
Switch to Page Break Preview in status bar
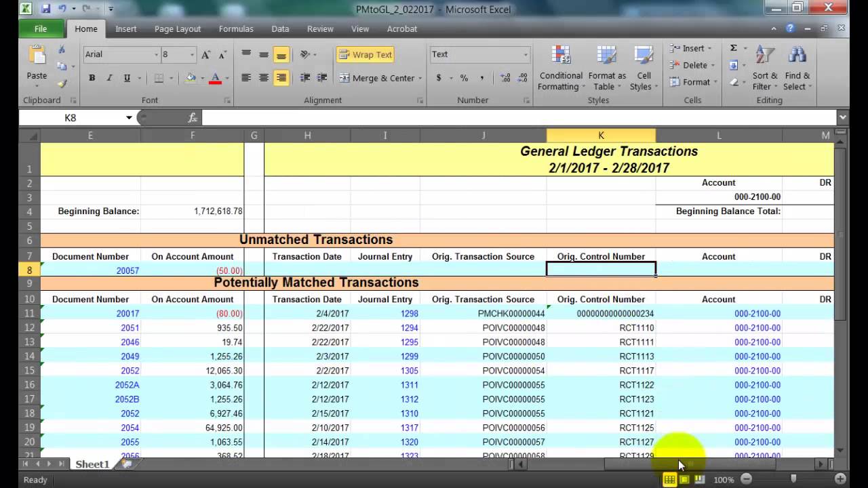click(x=699, y=479)
